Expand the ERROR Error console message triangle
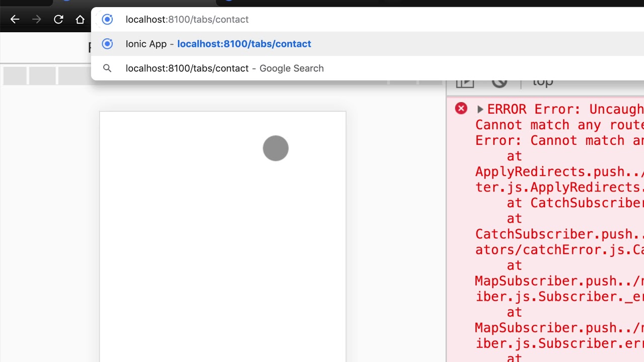This screenshot has height=362, width=644. pyautogui.click(x=480, y=109)
